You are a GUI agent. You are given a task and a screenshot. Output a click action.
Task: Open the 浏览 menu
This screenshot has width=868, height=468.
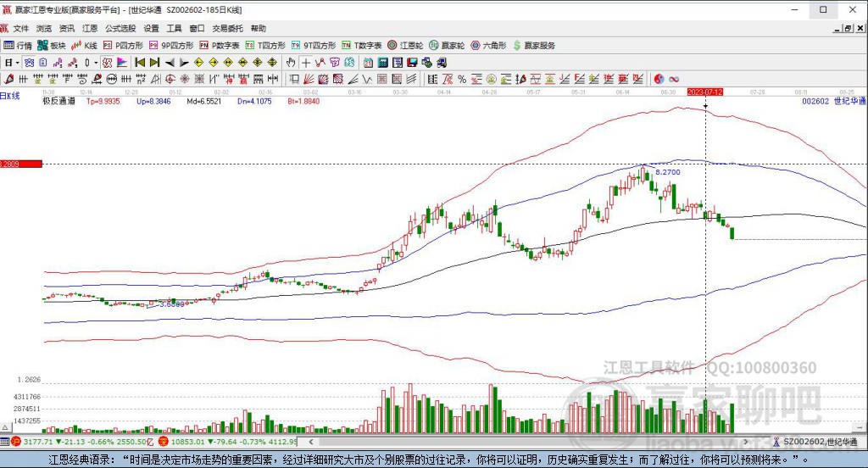44,28
